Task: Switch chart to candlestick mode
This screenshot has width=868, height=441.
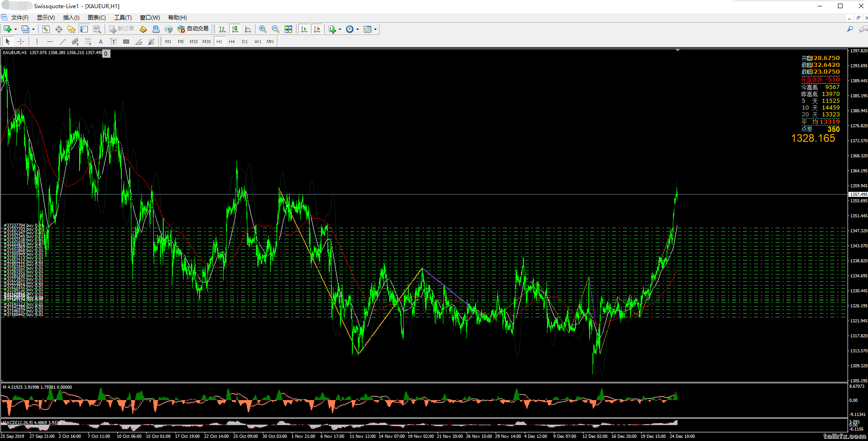Action: 235,29
